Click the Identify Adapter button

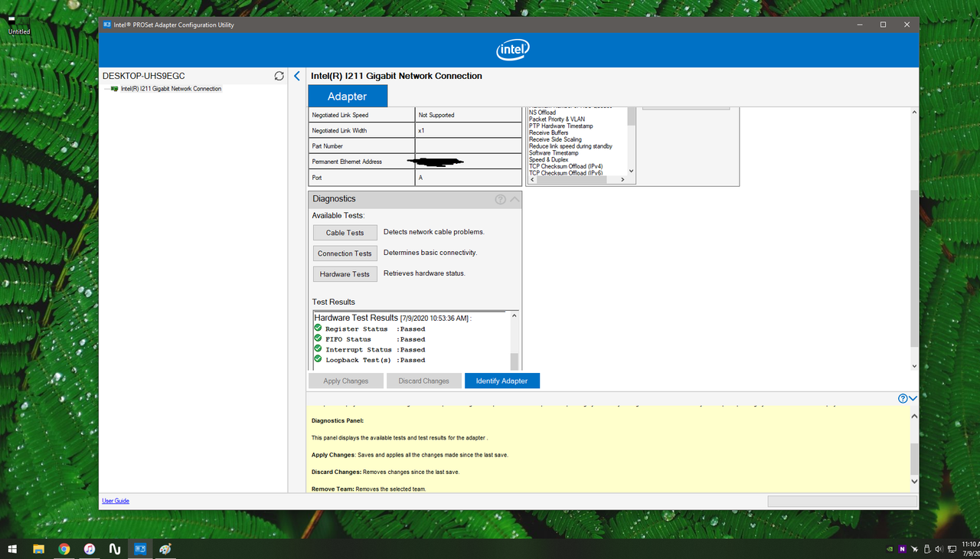click(x=502, y=381)
